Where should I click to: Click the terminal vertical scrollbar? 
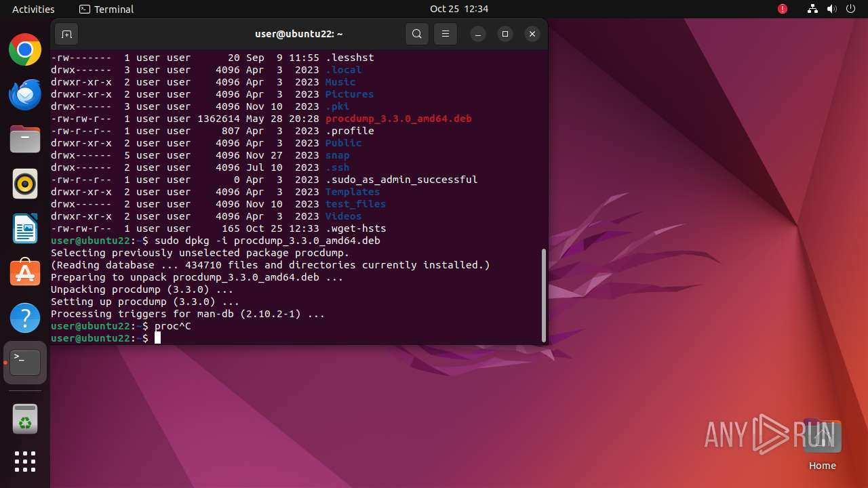point(543,296)
